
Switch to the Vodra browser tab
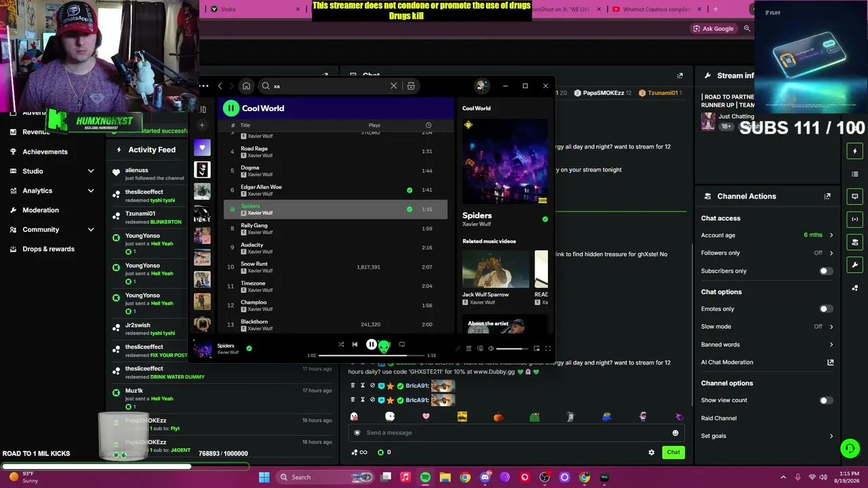point(255,9)
